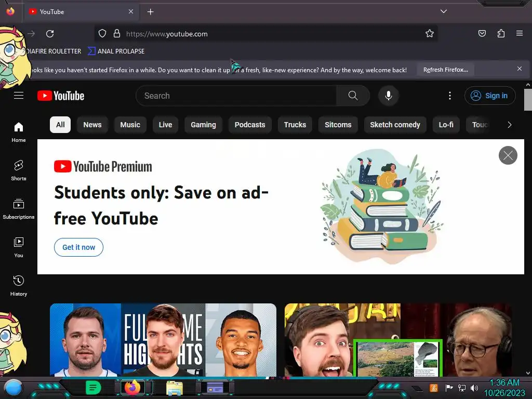Screen dimensions: 532x399
Task: Open the network tray icon
Action: (461, 388)
